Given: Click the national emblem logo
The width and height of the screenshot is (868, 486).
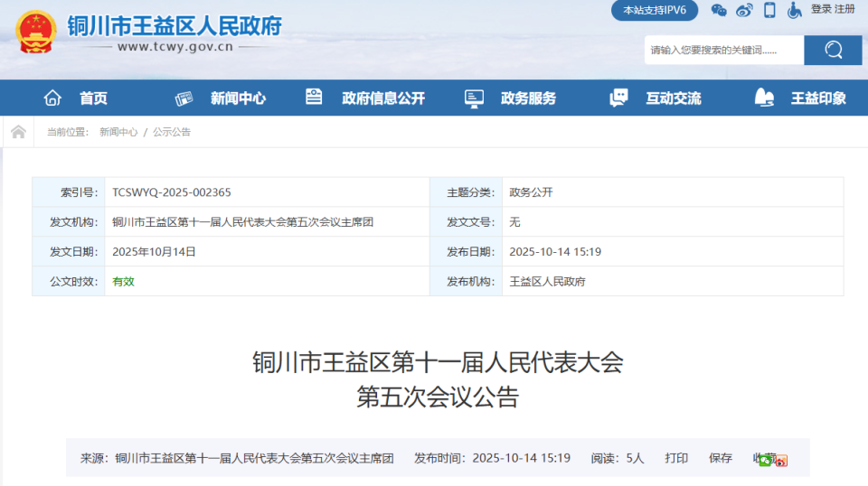Looking at the screenshot, I should [36, 32].
